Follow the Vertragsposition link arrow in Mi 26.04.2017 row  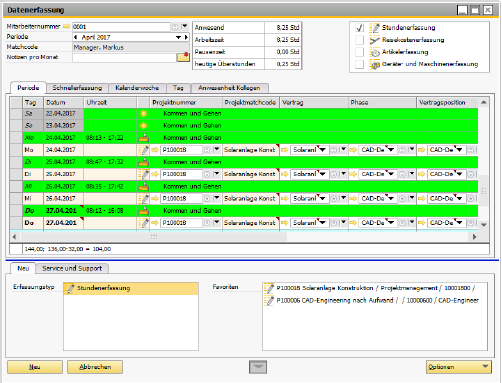422,199
